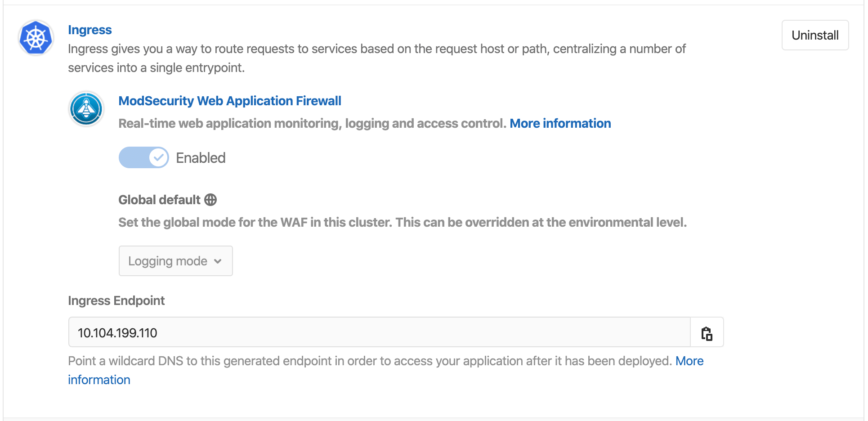Copy the endpoint using the clipboard icon
This screenshot has width=868, height=421.
click(707, 333)
